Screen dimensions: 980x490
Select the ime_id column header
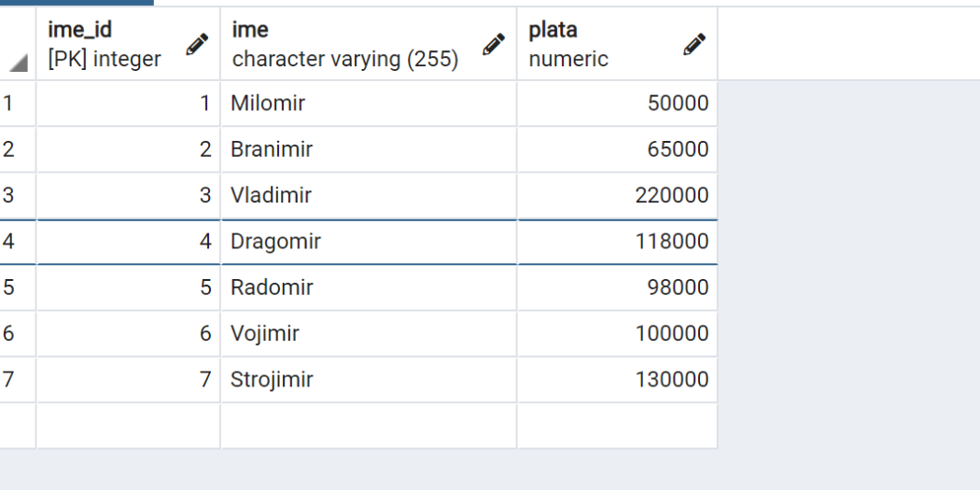(128, 44)
